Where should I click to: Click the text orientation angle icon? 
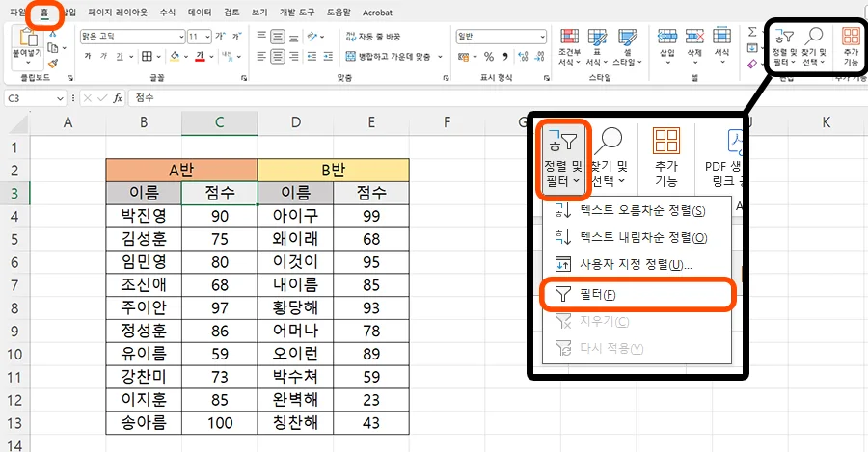[x=312, y=37]
